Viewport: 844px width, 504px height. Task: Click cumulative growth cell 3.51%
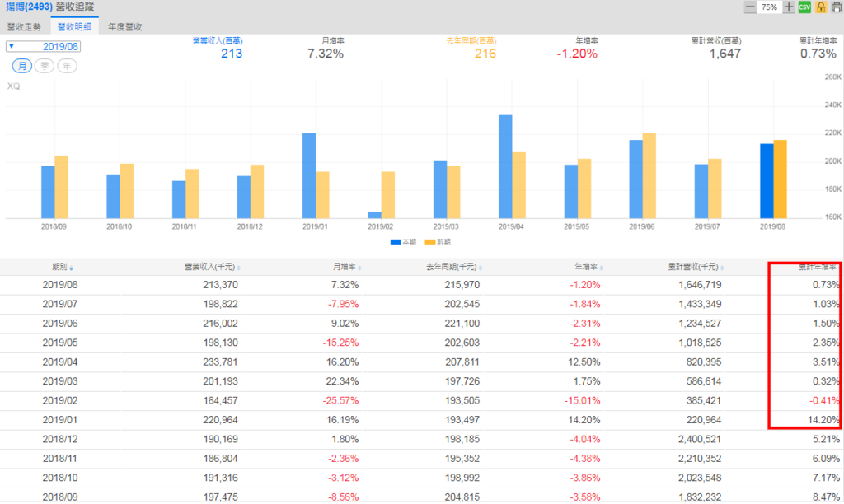[826, 362]
